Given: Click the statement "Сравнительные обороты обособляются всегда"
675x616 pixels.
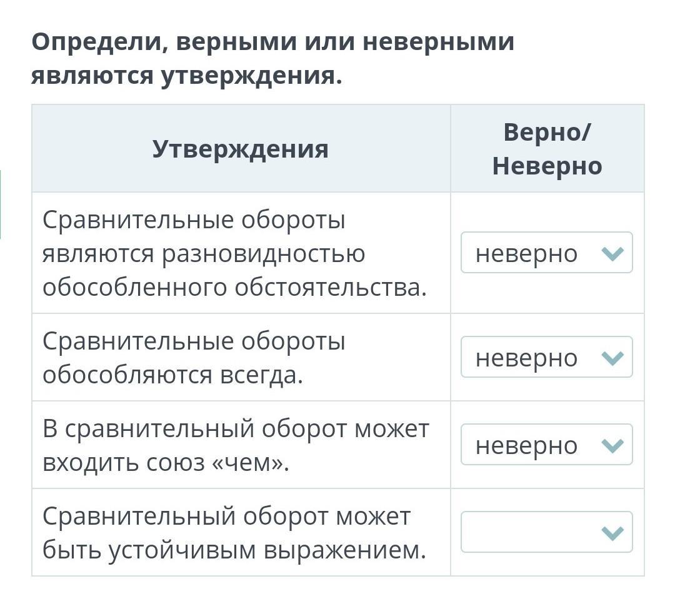Looking at the screenshot, I should (194, 358).
